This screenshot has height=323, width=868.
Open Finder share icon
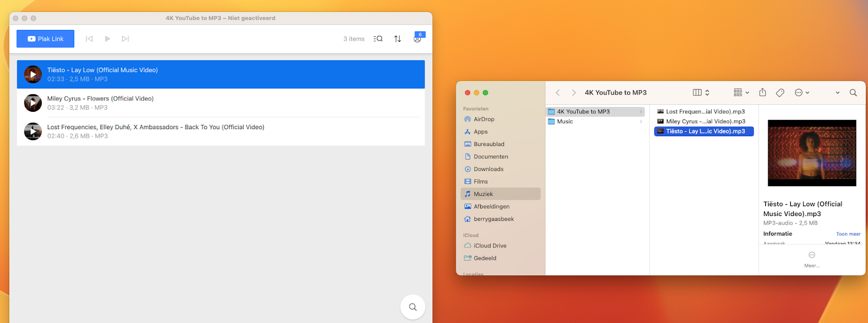point(762,93)
